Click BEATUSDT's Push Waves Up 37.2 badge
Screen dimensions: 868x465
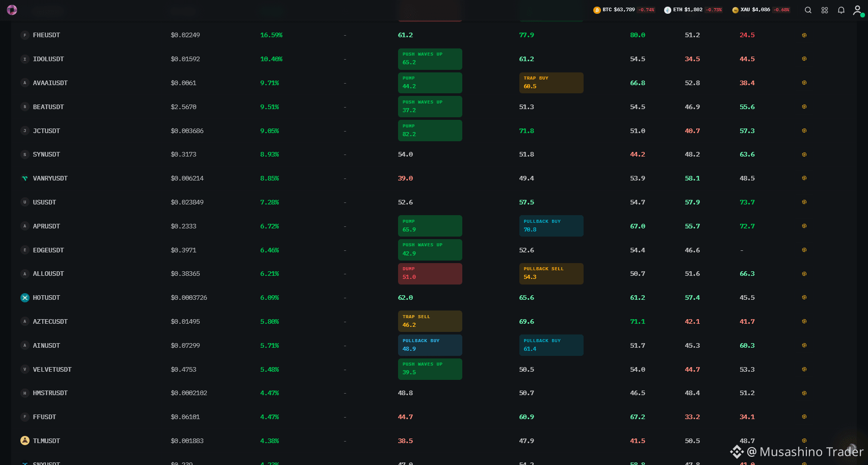(x=430, y=107)
